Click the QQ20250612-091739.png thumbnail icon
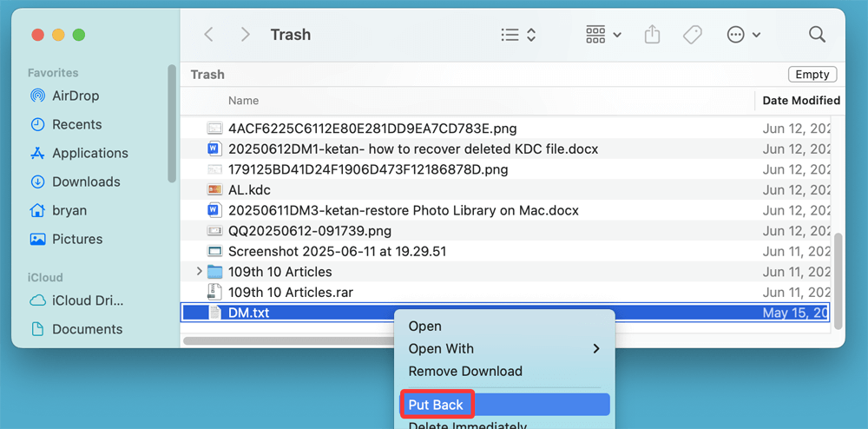The height and width of the screenshot is (429, 868). coord(214,231)
